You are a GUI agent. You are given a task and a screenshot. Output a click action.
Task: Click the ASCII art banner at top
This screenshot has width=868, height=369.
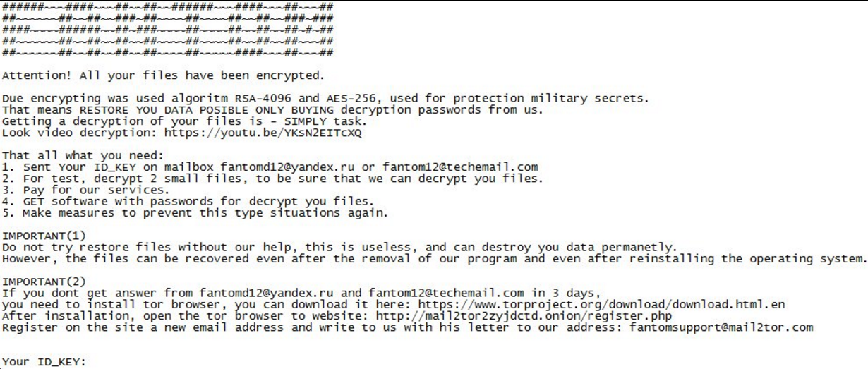(168, 30)
